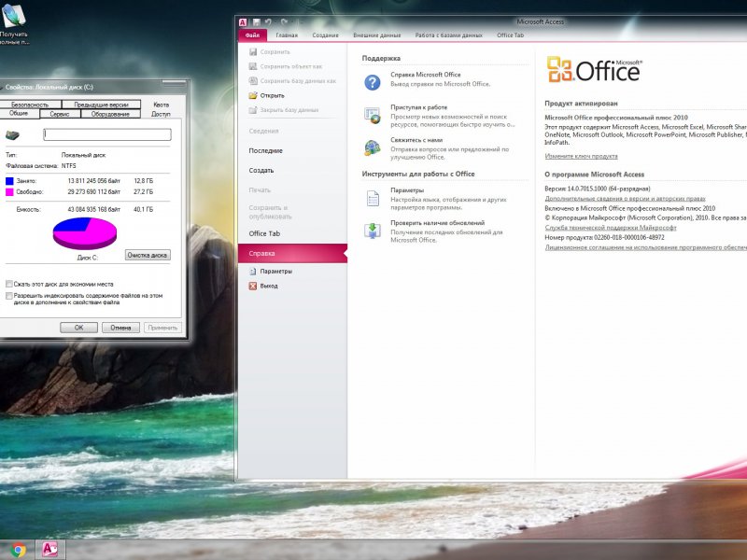
Task: Click the Microsoft Office Help question mark icon
Action: point(372,82)
